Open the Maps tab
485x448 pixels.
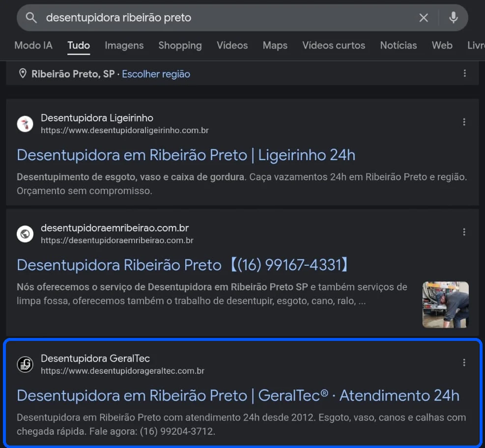275,46
